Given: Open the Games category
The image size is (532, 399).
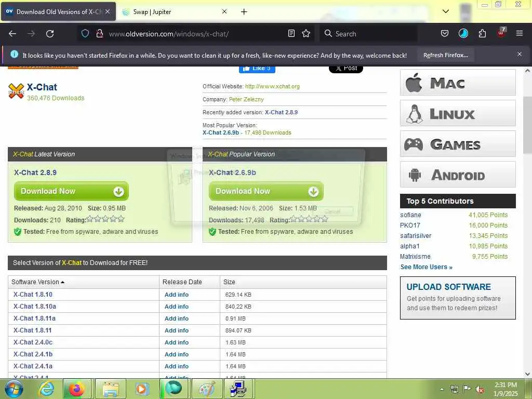Looking at the screenshot, I should coord(458,144).
